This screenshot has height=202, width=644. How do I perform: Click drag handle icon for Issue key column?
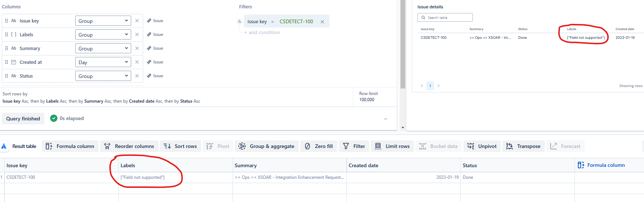coord(7,21)
